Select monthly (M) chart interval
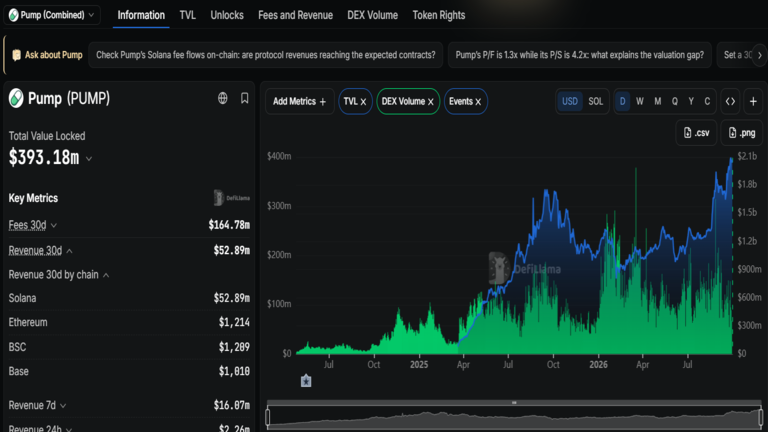The height and width of the screenshot is (432, 768). tap(658, 101)
